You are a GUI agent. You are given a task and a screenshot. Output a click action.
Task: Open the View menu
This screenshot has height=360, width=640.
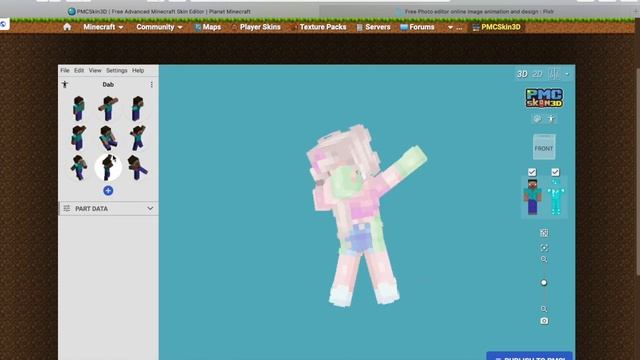pos(95,70)
